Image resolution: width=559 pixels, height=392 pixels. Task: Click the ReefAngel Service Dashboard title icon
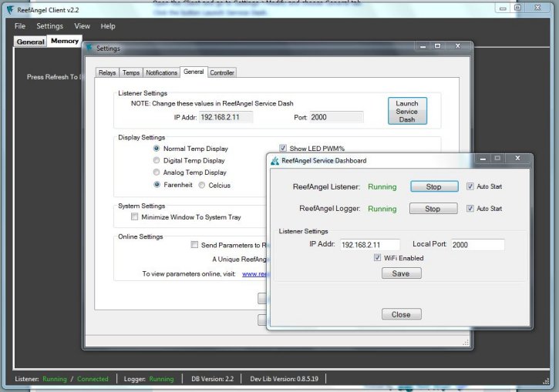274,161
